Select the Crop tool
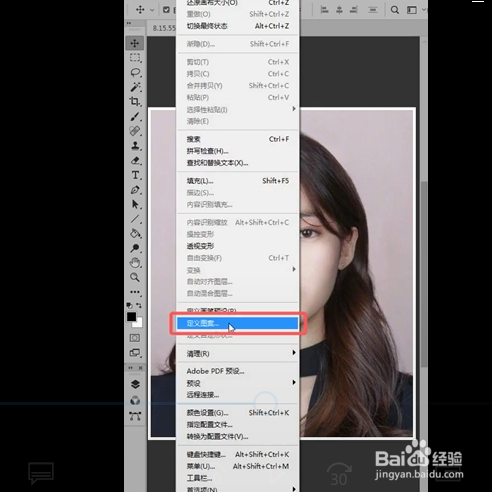Screen dimensions: 492x492 coord(135,101)
